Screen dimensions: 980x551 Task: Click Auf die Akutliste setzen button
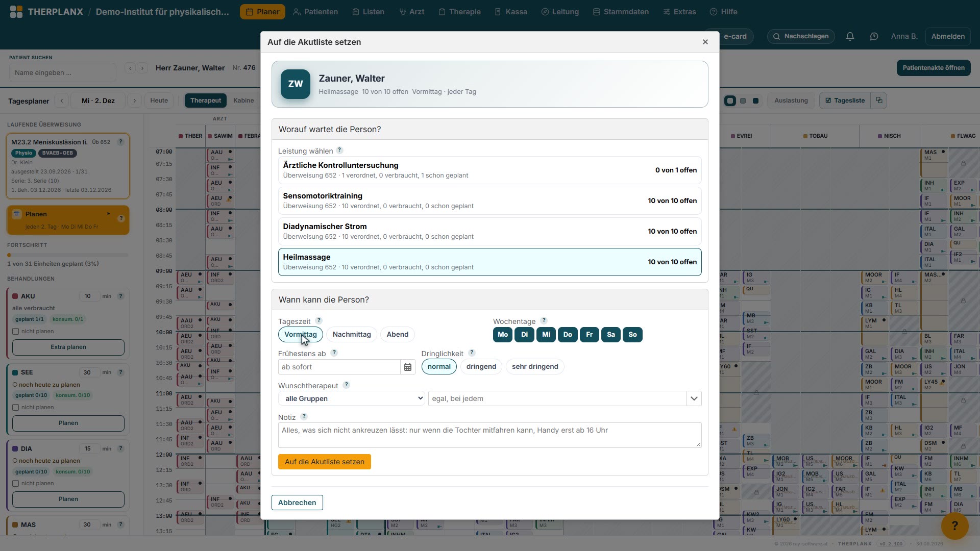(x=325, y=462)
